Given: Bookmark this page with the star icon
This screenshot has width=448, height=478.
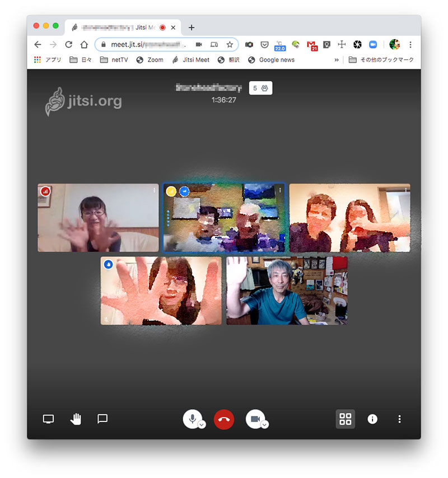Looking at the screenshot, I should (x=230, y=44).
